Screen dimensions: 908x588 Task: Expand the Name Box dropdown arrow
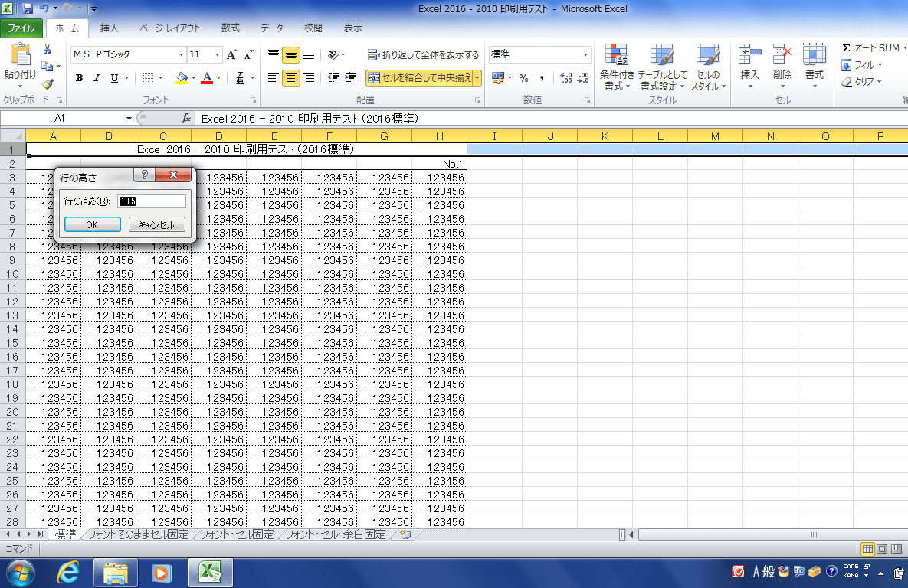click(129, 118)
